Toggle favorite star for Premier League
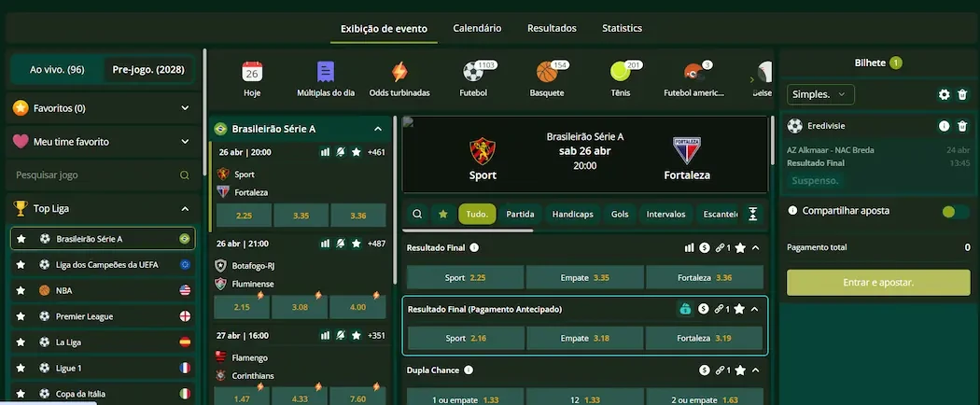This screenshot has width=980, height=405. 21,316
